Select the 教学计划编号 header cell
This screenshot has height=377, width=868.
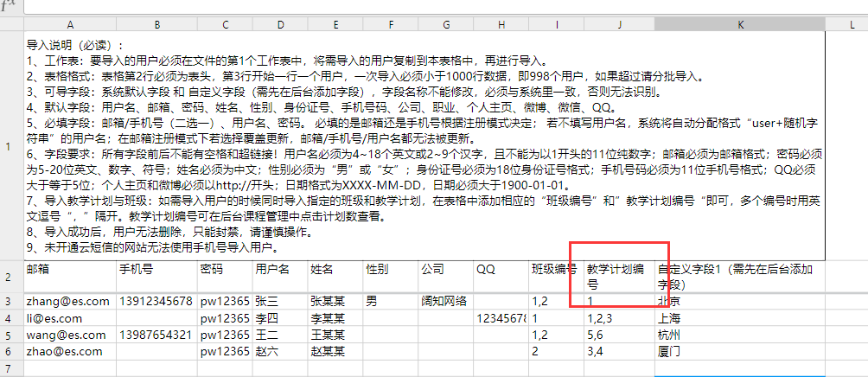619,276
